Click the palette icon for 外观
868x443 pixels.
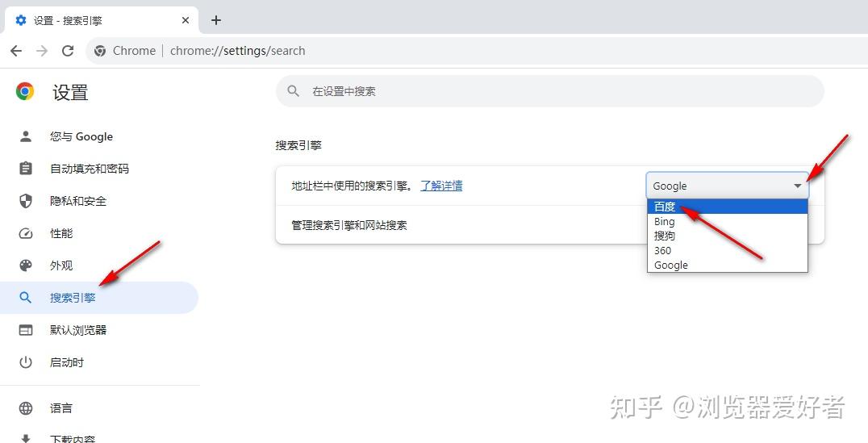click(x=26, y=265)
